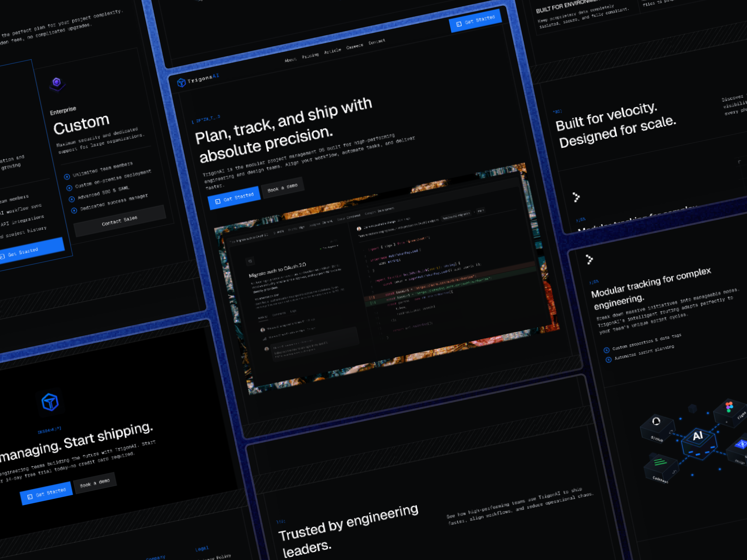This screenshot has height=560, width=747.
Task: Click the 'Modular tracking for complex' heading
Action: pos(651,283)
